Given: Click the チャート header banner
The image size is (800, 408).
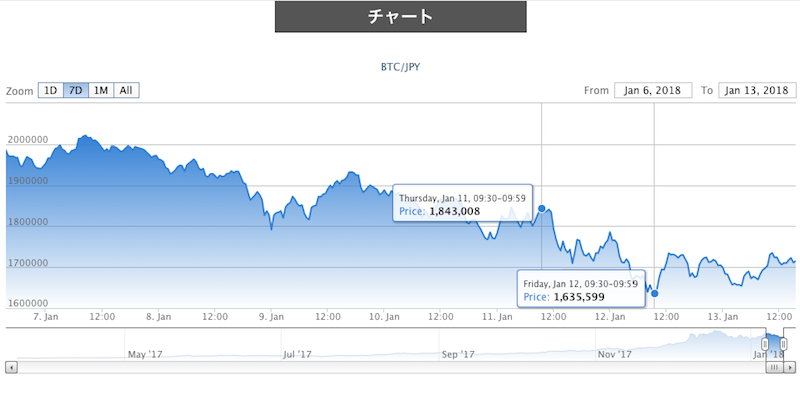Looking at the screenshot, I should (x=401, y=16).
